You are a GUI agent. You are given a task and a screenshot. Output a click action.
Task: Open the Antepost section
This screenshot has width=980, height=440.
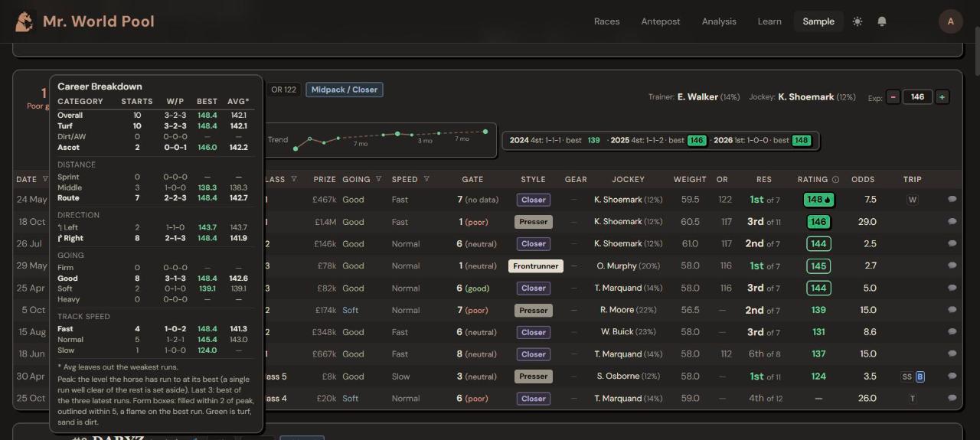tap(661, 21)
